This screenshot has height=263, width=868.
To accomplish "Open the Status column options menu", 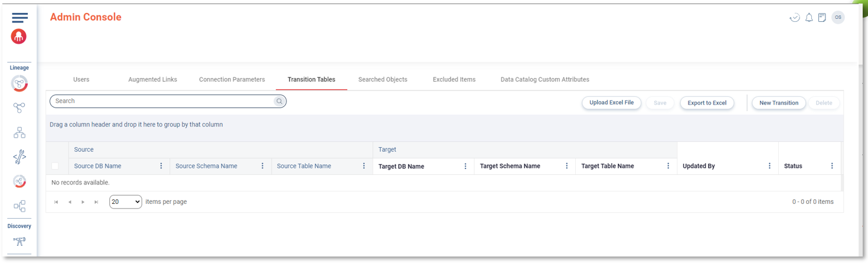I will click(832, 166).
